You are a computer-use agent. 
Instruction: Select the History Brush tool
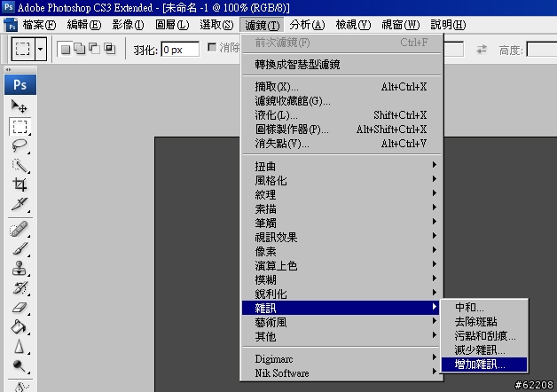tap(20, 287)
